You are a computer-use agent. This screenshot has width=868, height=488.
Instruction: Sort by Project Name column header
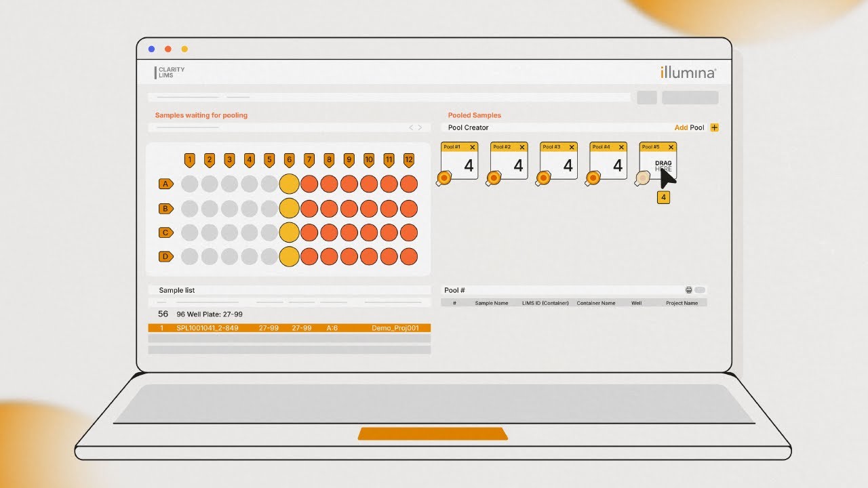point(682,303)
